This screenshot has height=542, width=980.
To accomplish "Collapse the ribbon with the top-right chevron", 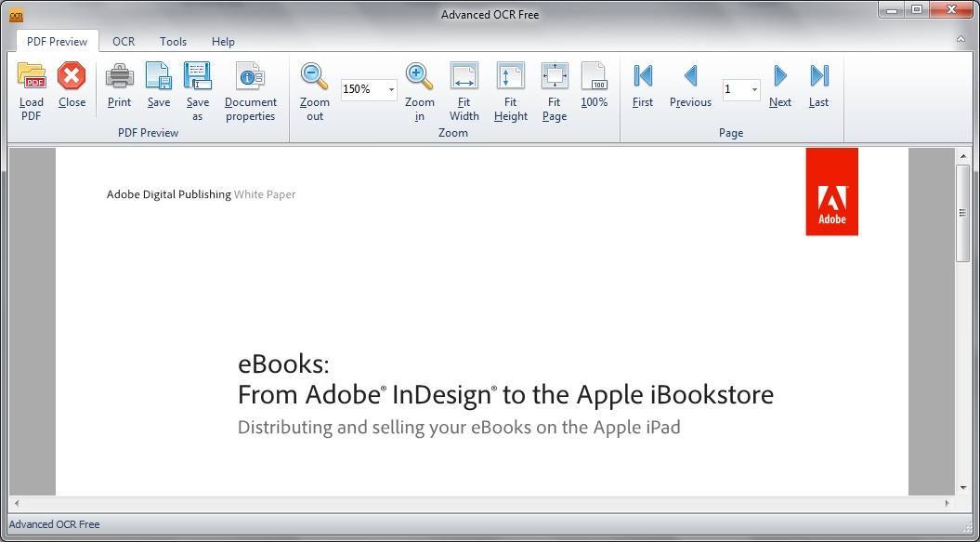I will 960,41.
